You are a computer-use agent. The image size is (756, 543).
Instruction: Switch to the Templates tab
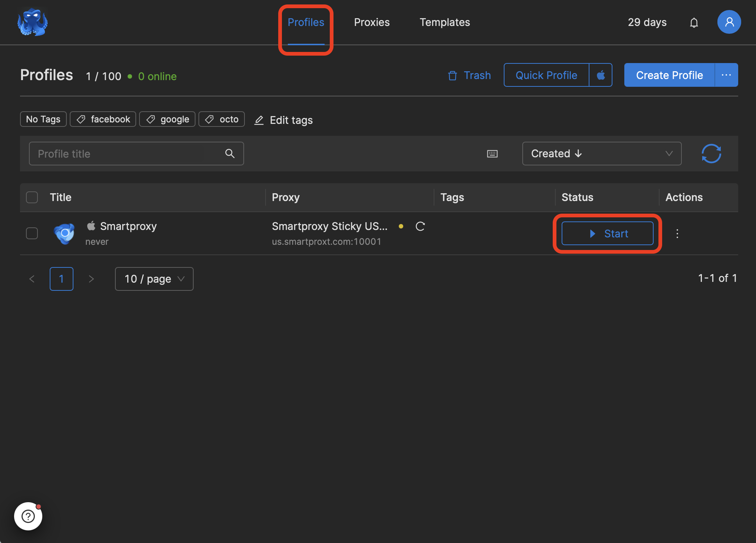point(445,22)
